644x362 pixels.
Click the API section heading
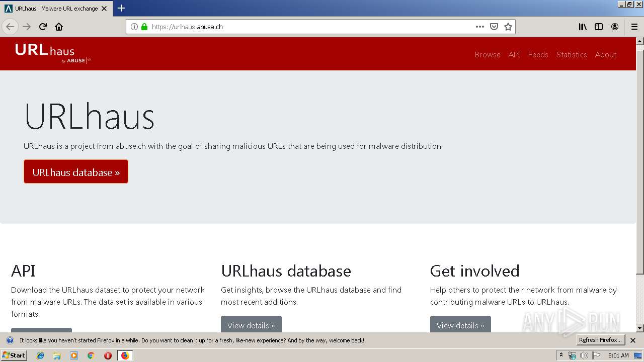23,271
